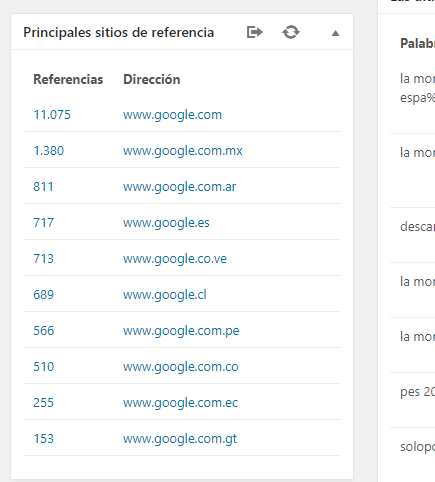This screenshot has width=435, height=482.
Task: Open the www.google.es referrer link
Action: click(x=166, y=223)
